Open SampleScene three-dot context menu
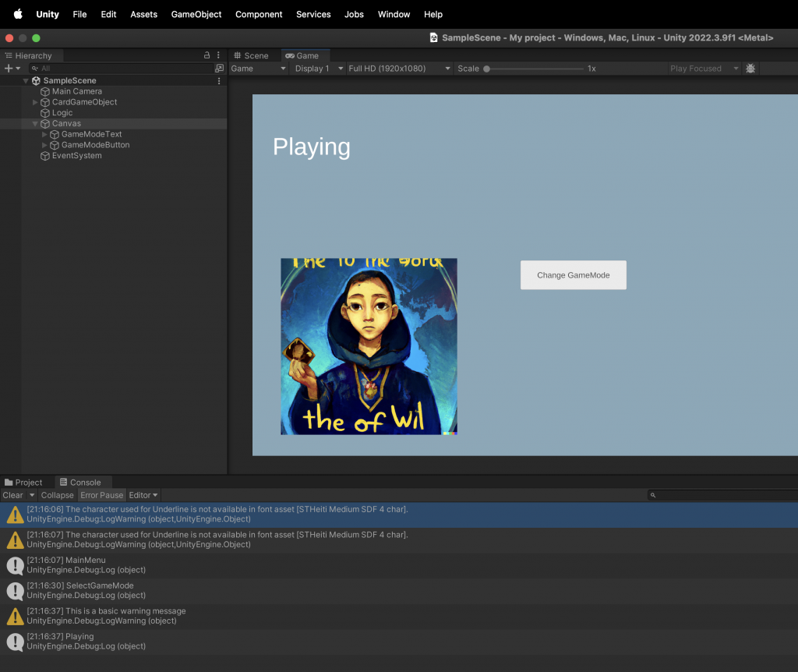Image resolution: width=798 pixels, height=672 pixels. click(x=219, y=80)
